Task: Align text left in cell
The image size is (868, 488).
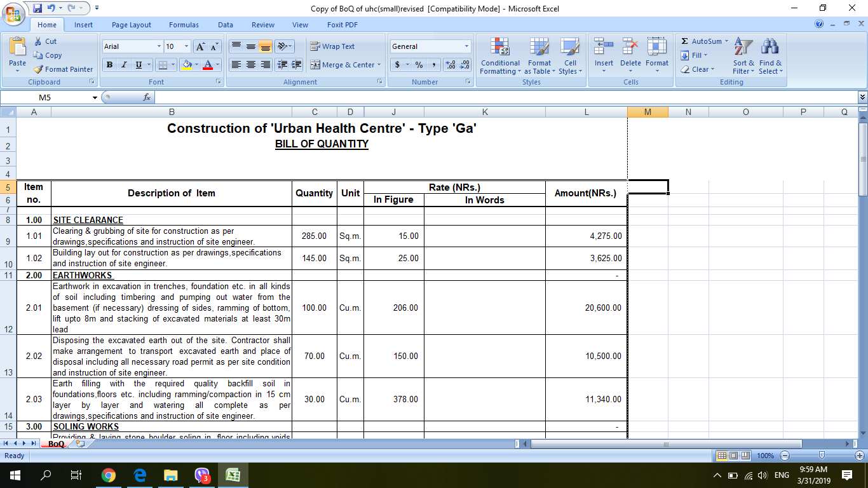Action: click(x=236, y=65)
